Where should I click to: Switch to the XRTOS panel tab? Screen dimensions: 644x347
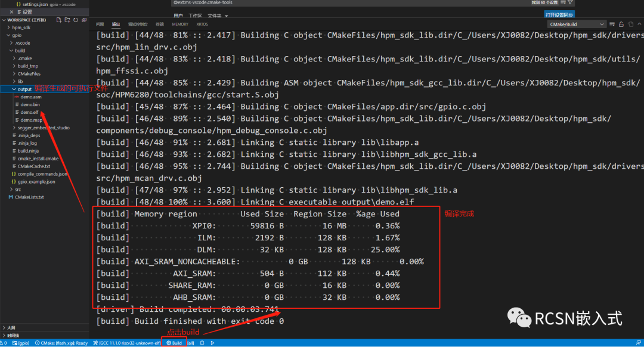pos(202,24)
